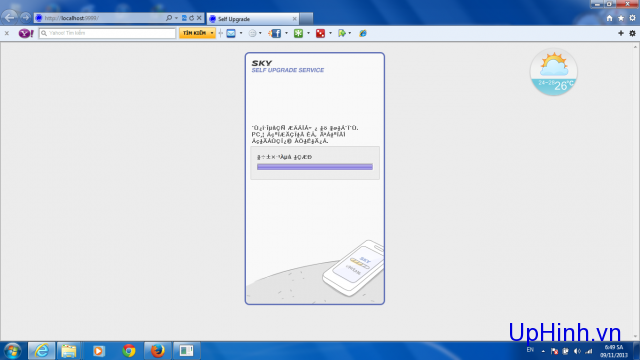This screenshot has width=640, height=360.
Task: Click the smiley Messenger toolbar icon
Action: click(x=252, y=33)
